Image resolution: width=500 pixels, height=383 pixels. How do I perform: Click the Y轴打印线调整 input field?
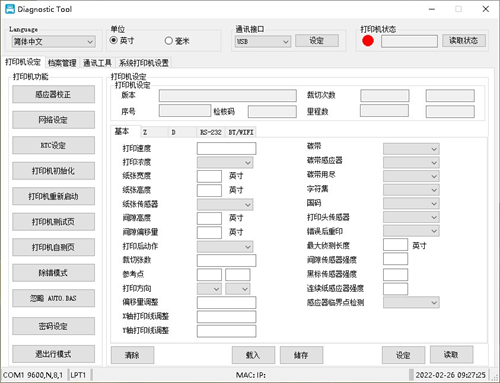(x=226, y=331)
